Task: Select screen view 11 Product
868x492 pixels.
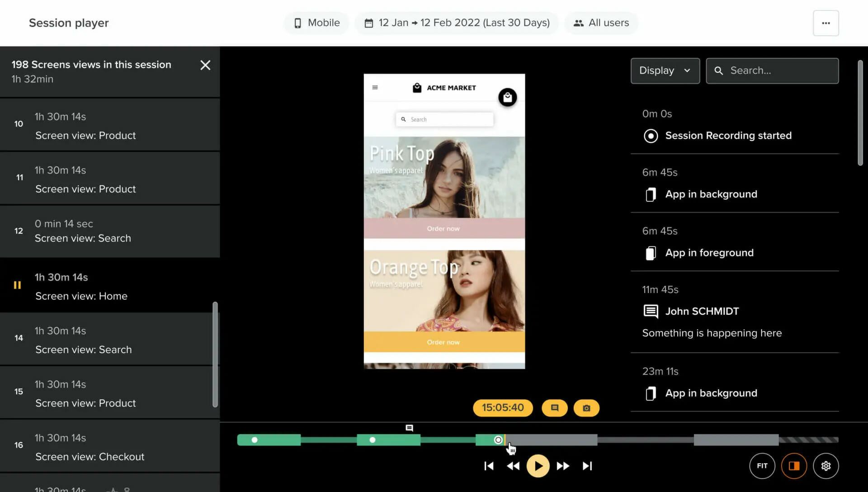Action: pyautogui.click(x=110, y=178)
